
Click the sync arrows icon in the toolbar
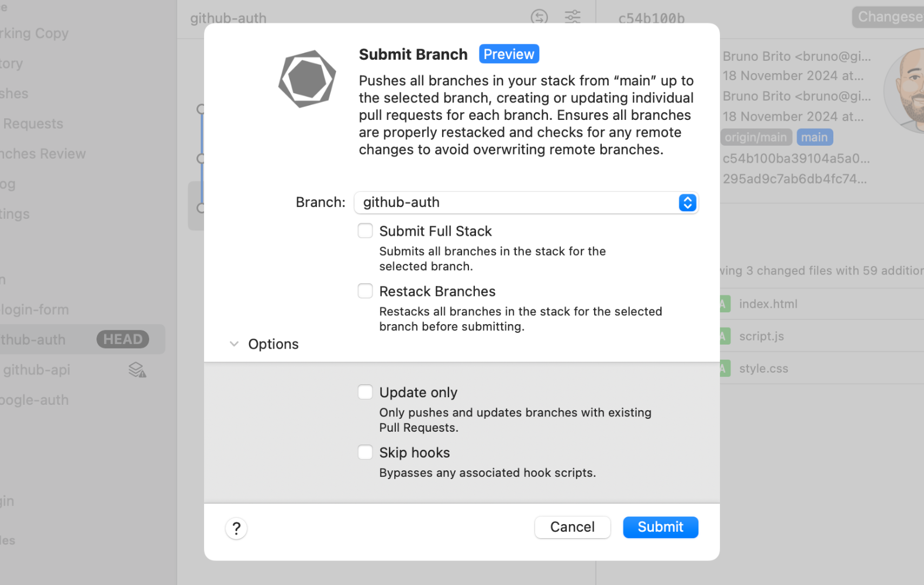(x=540, y=17)
